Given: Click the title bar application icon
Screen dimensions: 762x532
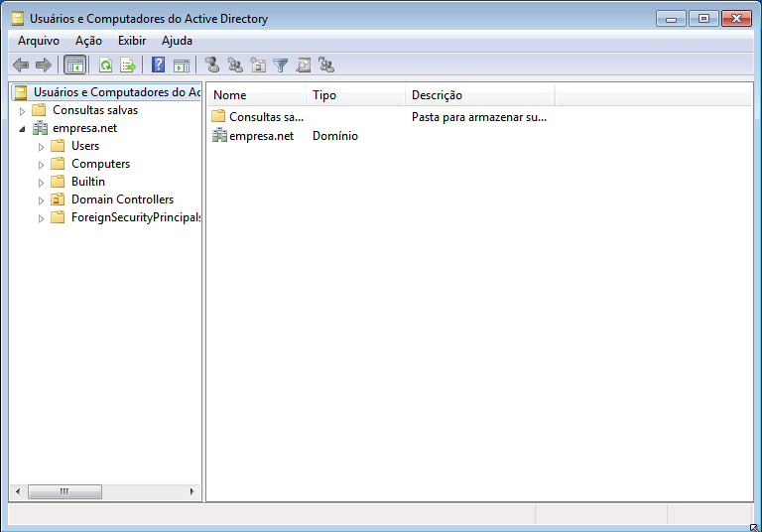Looking at the screenshot, I should 18,19.
